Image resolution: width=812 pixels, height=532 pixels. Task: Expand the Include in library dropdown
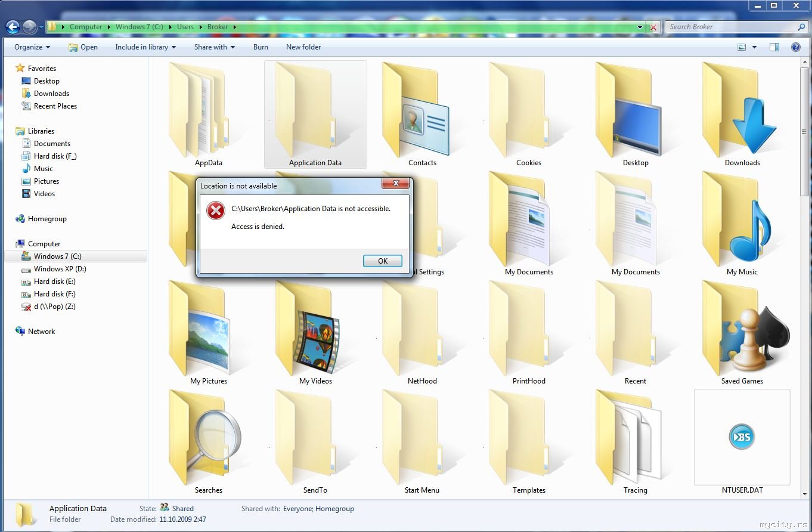tap(145, 47)
